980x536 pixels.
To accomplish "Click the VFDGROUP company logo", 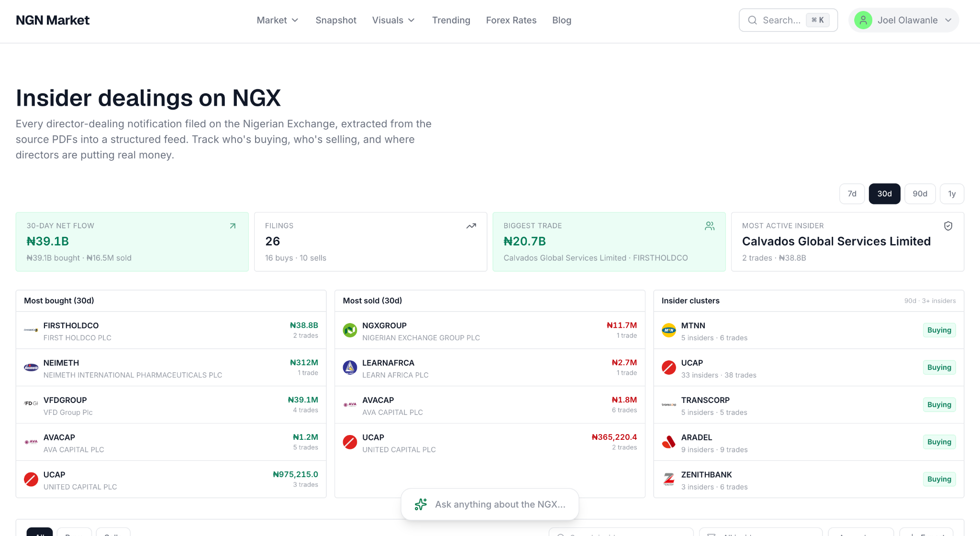I will pos(31,403).
